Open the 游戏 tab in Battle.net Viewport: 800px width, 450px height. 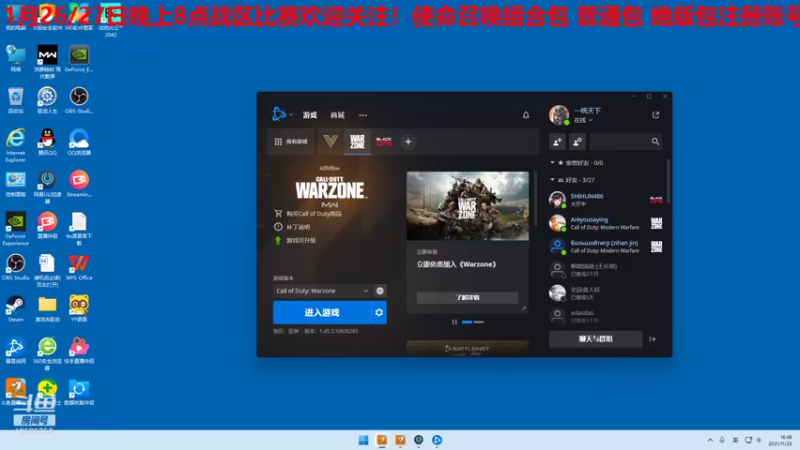tap(310, 115)
